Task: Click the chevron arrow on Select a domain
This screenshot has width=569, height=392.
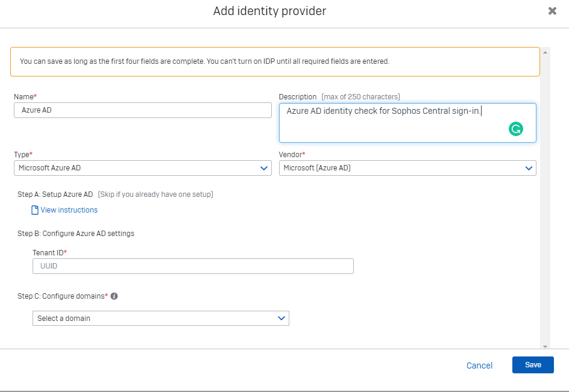Action: (281, 318)
